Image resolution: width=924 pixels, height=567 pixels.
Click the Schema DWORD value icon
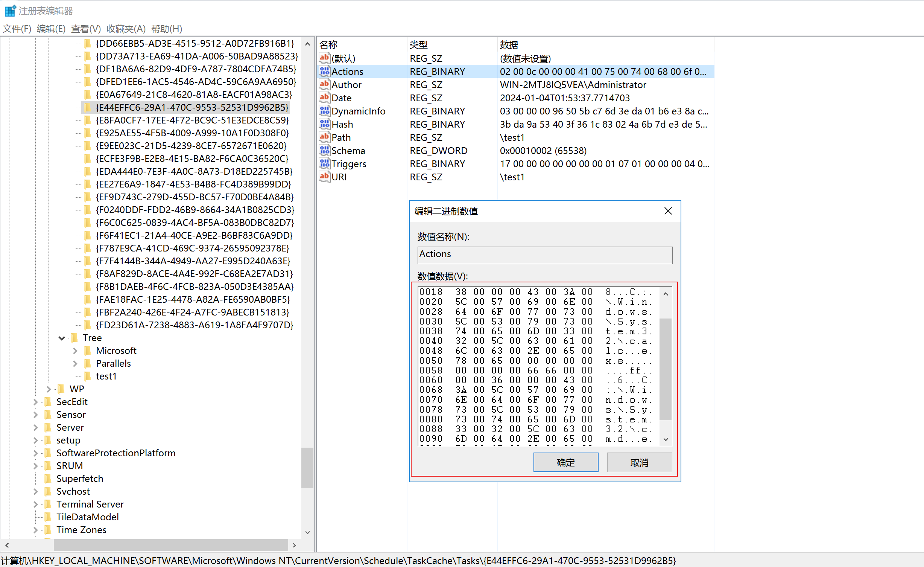(x=324, y=151)
